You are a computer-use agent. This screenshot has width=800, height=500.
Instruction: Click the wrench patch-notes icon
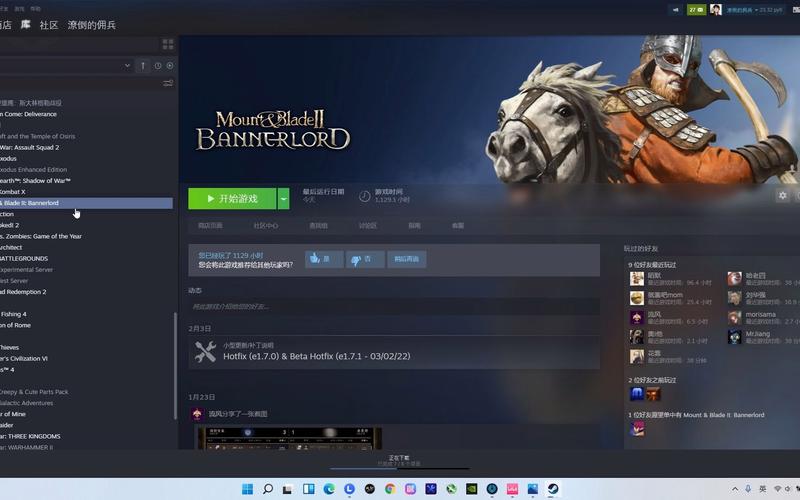(x=205, y=352)
